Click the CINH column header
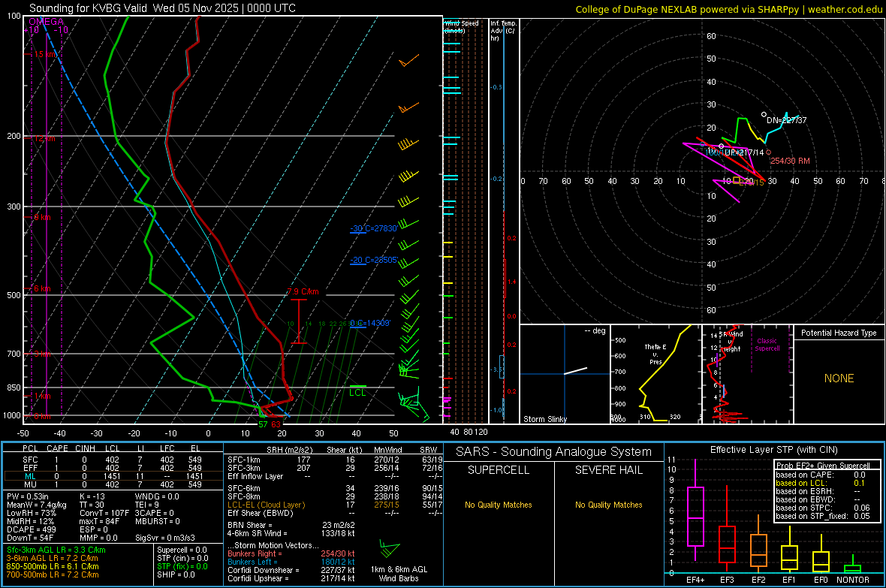 coord(85,448)
